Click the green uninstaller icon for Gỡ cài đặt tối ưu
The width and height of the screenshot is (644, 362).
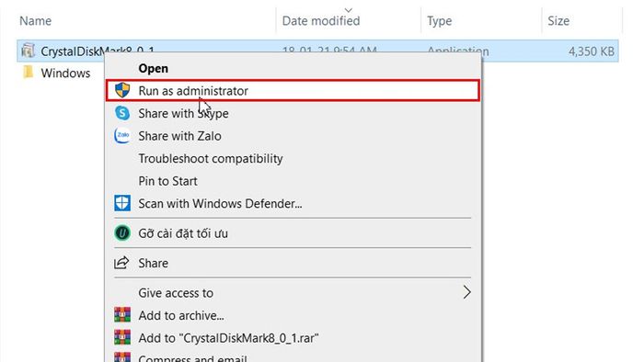point(122,232)
